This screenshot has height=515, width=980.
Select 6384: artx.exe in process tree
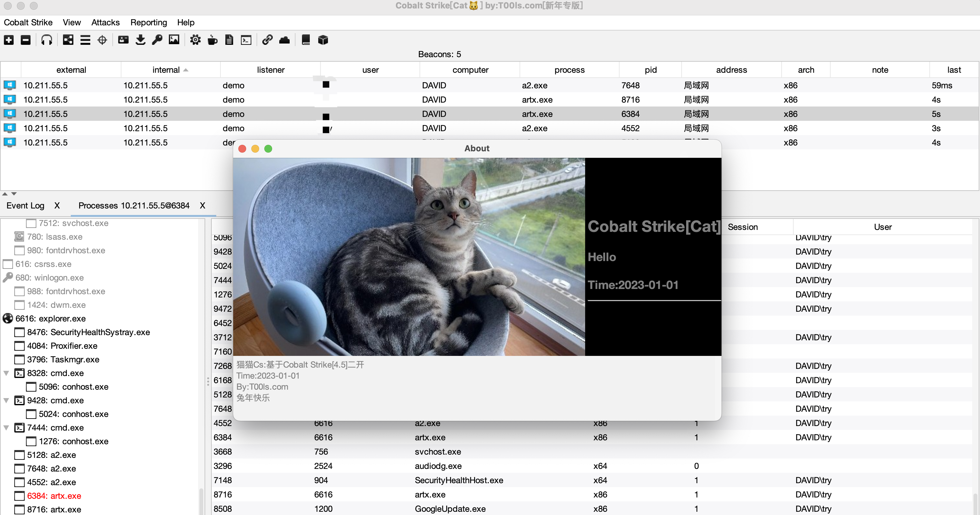click(54, 496)
